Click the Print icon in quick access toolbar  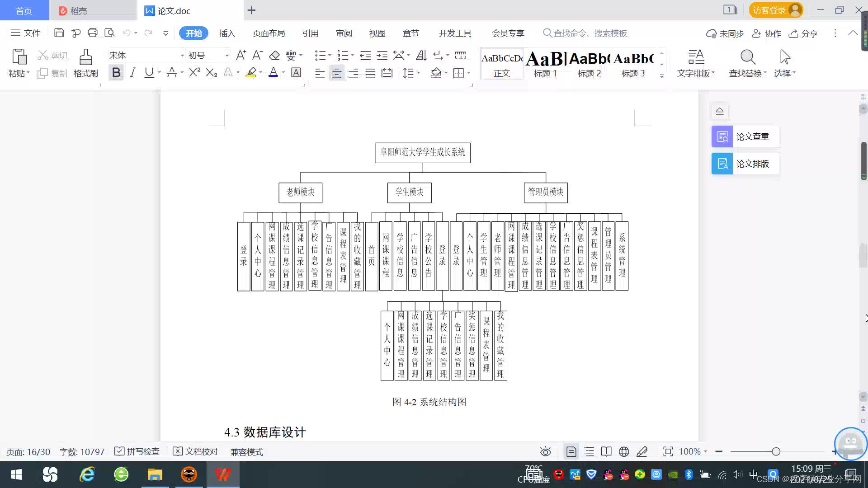click(93, 33)
